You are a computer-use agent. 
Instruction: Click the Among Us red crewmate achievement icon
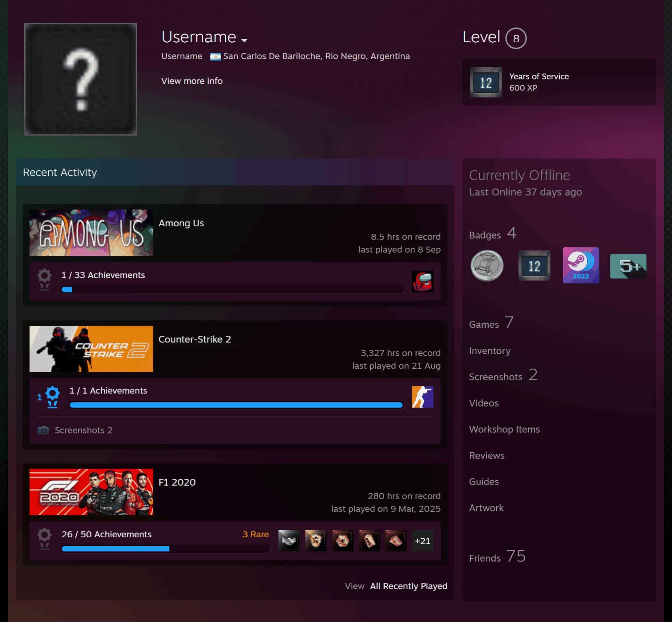point(422,281)
